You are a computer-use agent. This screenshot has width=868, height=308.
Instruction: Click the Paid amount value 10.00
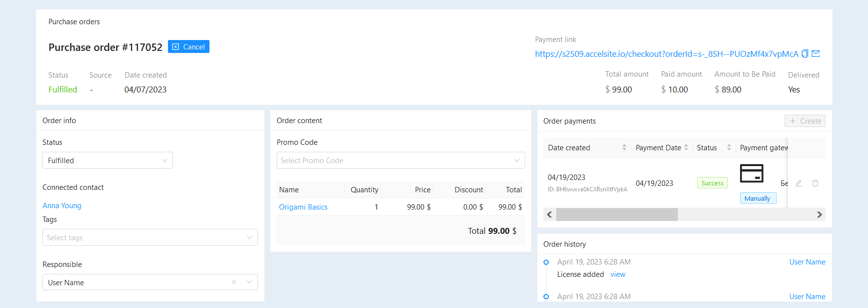[x=678, y=89]
